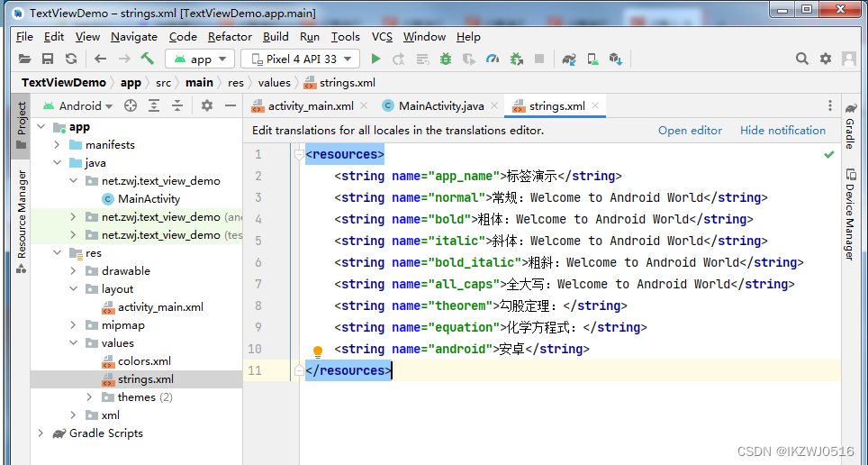Image resolution: width=868 pixels, height=465 pixels.
Task: Switch to the MainActivity.java tab
Action: point(440,105)
